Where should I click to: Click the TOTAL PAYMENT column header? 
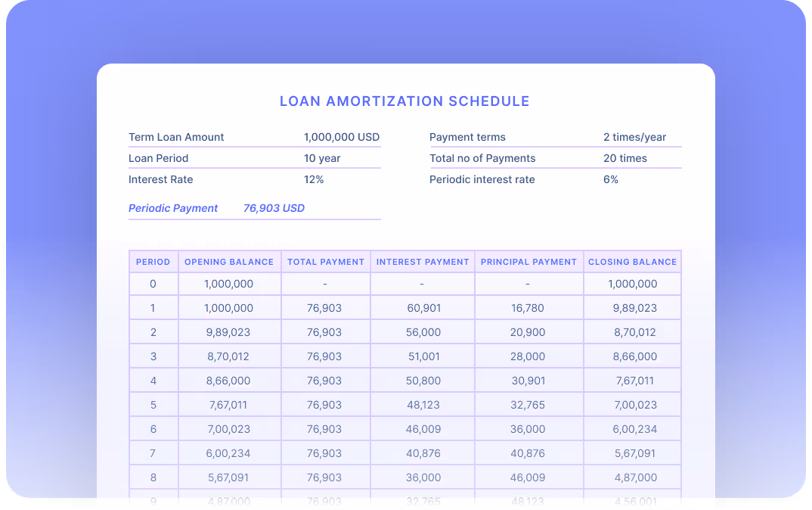(326, 262)
